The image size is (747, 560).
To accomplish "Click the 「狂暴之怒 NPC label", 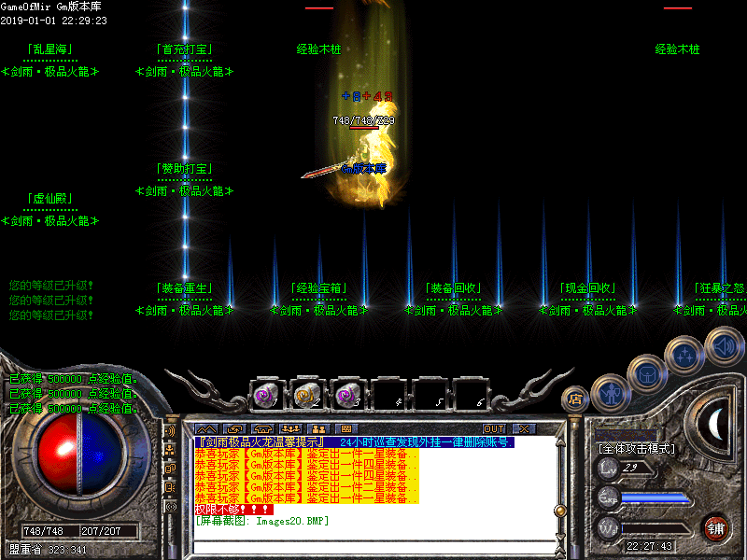I will [720, 288].
